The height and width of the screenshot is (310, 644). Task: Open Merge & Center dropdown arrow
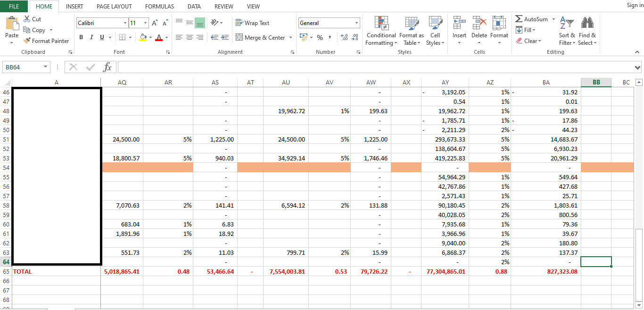(x=290, y=38)
